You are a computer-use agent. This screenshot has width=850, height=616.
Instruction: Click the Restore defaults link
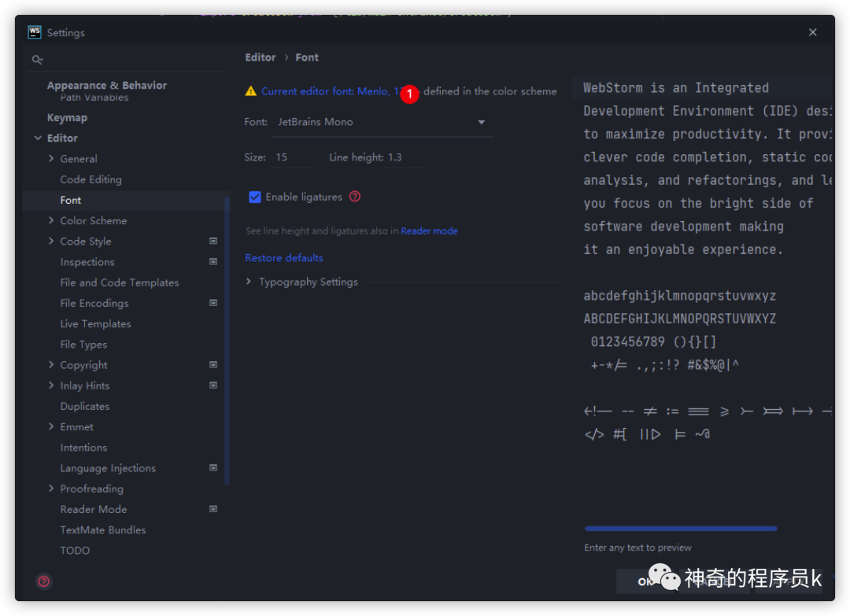pyautogui.click(x=284, y=257)
